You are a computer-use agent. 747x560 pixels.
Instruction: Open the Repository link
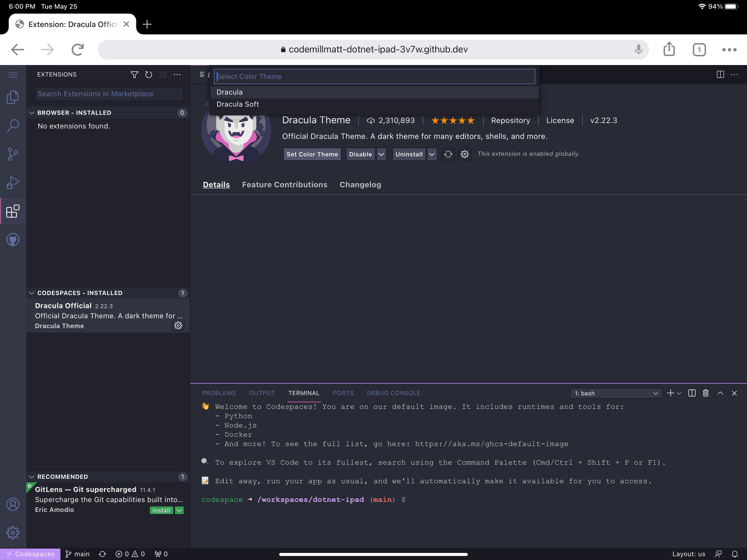click(x=510, y=120)
